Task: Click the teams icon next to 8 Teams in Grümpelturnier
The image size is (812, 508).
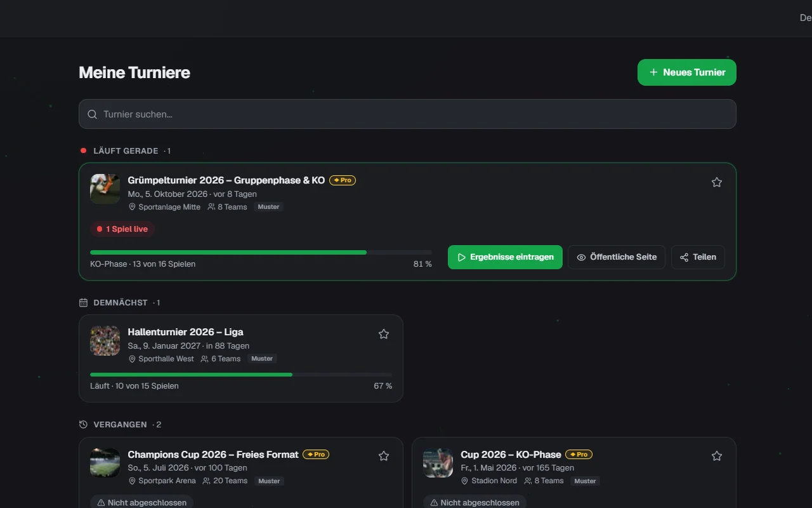Action: point(211,207)
